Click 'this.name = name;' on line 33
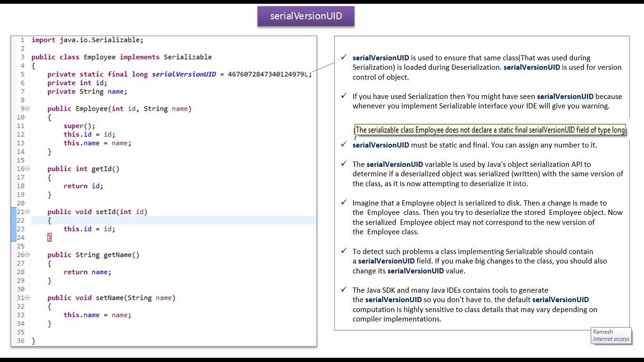Screen dimensions: 644x362 tap(98, 314)
